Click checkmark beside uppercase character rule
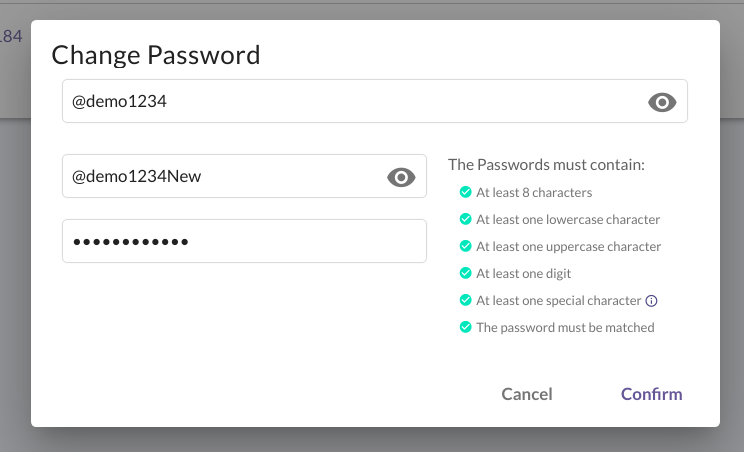The width and height of the screenshot is (744, 452). pos(465,246)
